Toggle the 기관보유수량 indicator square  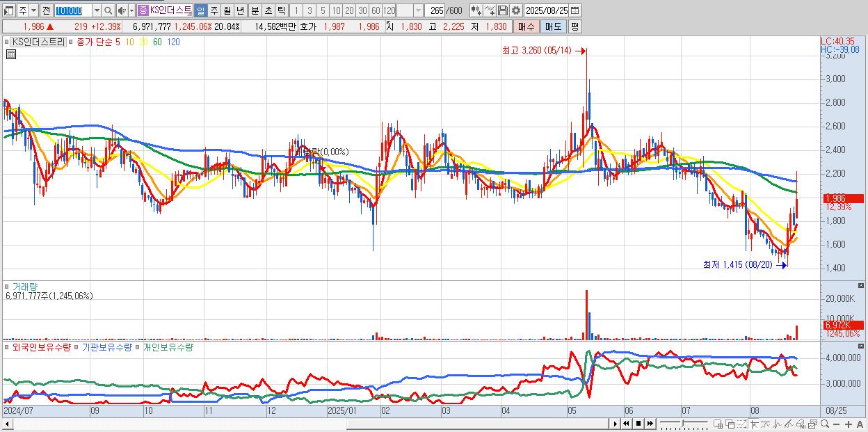click(x=77, y=347)
